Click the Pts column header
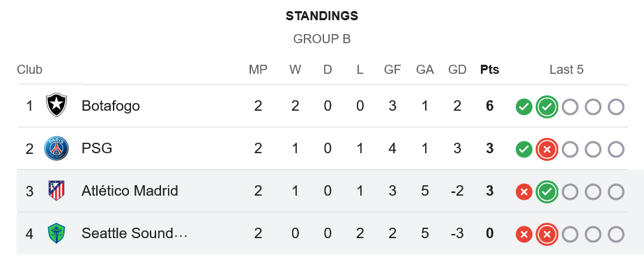Viewport: 644px width, 266px height. (x=489, y=70)
